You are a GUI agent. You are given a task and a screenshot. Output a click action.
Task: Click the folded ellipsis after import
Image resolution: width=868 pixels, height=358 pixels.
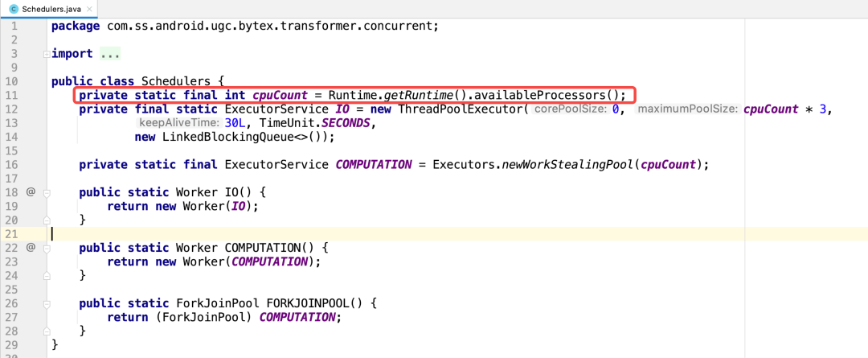111,54
